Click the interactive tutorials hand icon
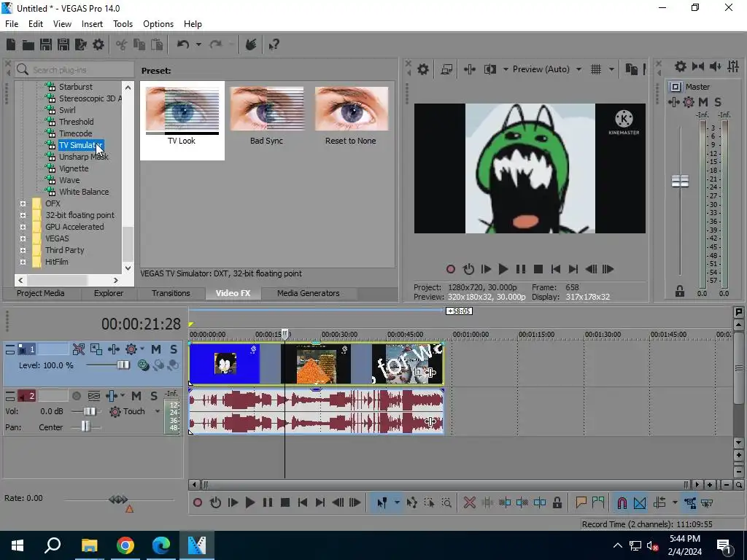This screenshot has height=560, width=747. pyautogui.click(x=251, y=44)
